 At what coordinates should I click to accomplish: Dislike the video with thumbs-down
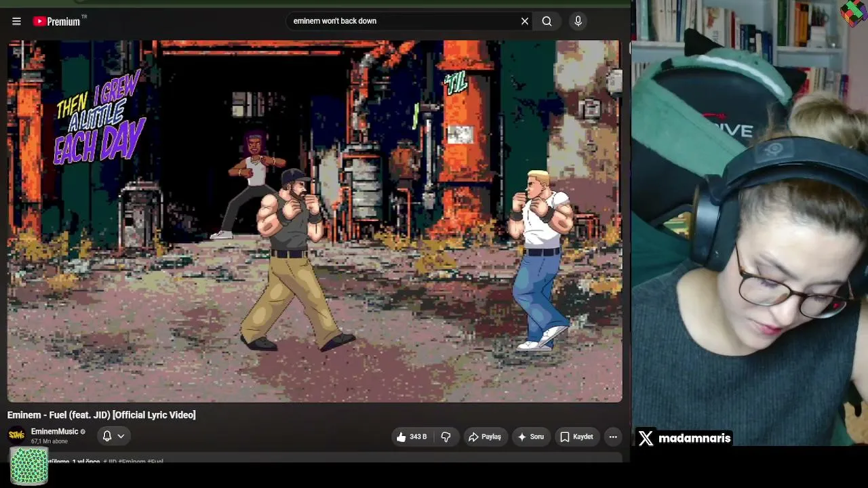click(446, 437)
